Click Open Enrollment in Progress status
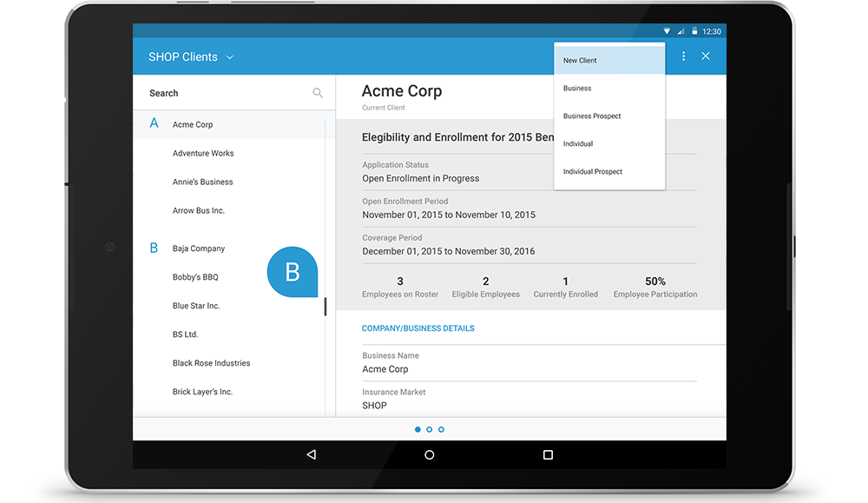This screenshot has height=503, width=868. [x=421, y=178]
